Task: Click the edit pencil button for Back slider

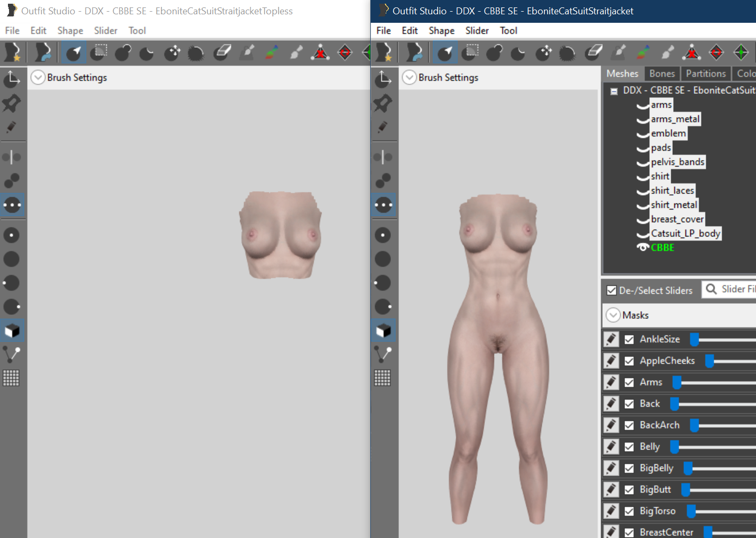Action: (x=611, y=404)
